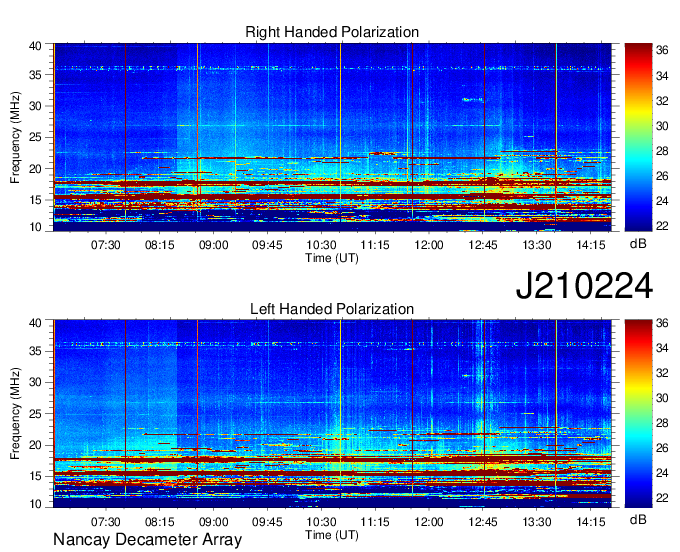Screen dimensions: 680x552
Task: Click the 15 MHz tick on Right Handed plot
Action: click(x=35, y=200)
